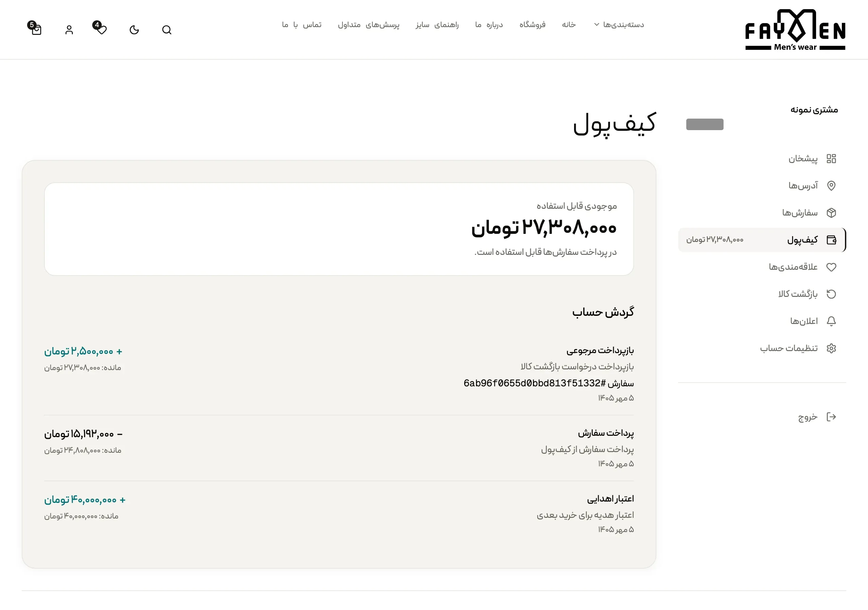The width and height of the screenshot is (868, 610).
Task: Click خروج logout label
Action: click(x=808, y=417)
